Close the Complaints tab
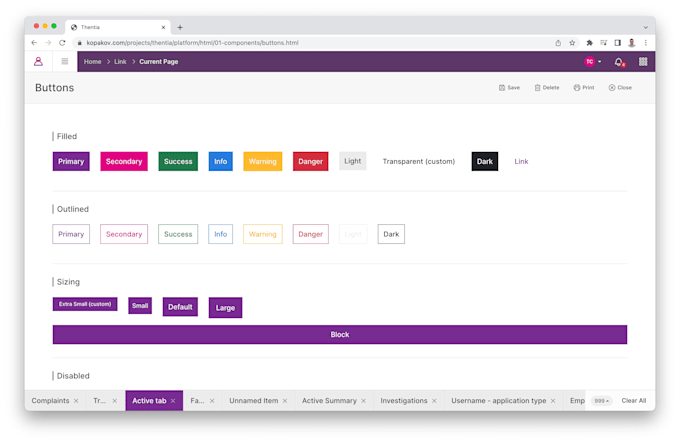The width and height of the screenshot is (680, 443). (x=76, y=401)
